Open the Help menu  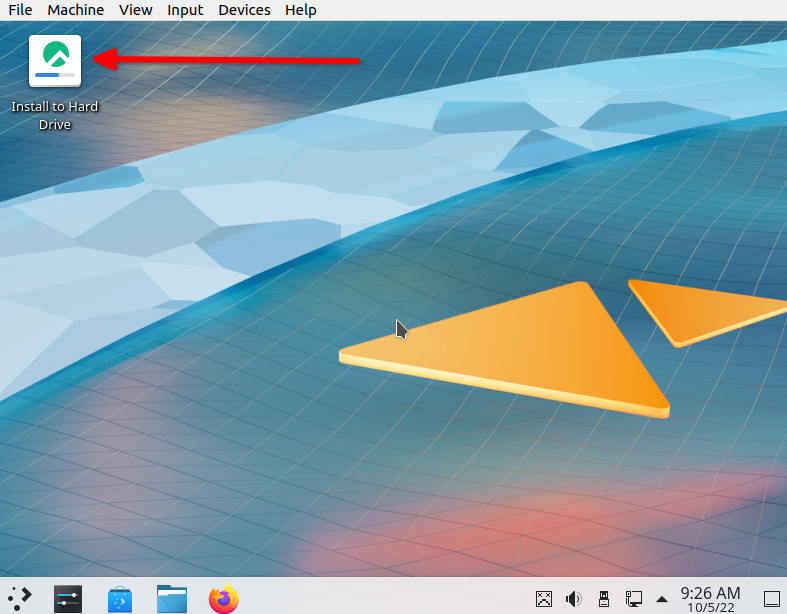click(300, 10)
